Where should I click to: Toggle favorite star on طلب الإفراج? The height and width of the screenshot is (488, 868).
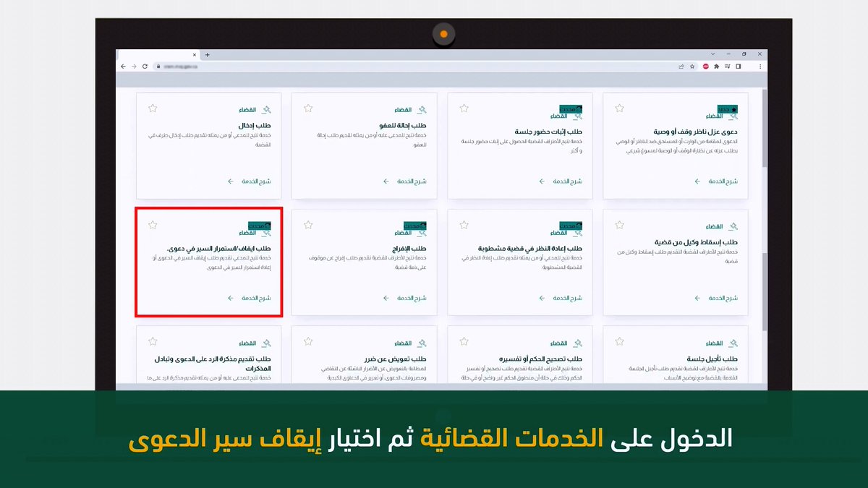308,225
